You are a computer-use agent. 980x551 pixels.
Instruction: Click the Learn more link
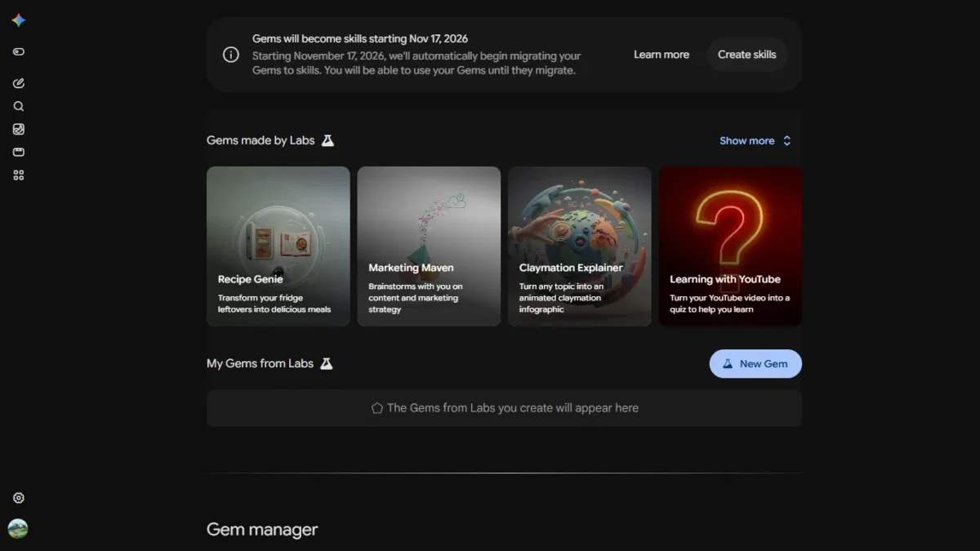(x=661, y=55)
